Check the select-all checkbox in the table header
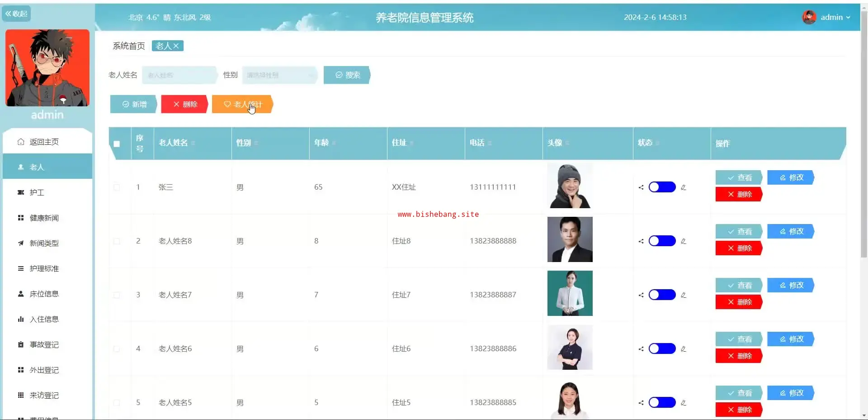Screen dimensions: 868x420 pyautogui.click(x=117, y=144)
